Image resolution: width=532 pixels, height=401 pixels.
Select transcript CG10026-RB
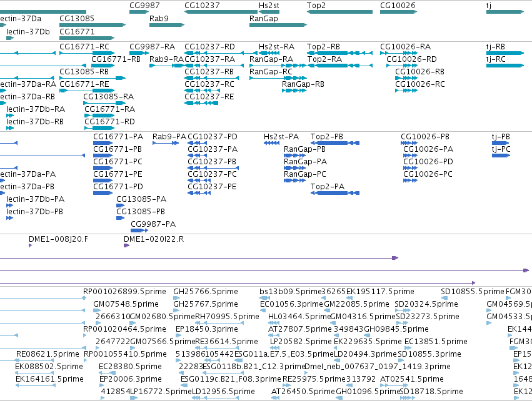pos(419,72)
